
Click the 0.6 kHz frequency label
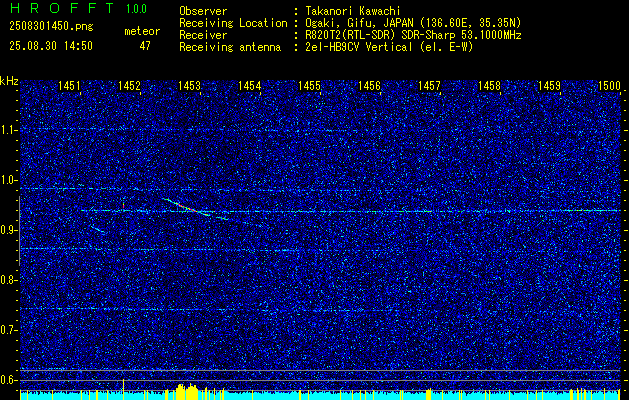pos(8,380)
